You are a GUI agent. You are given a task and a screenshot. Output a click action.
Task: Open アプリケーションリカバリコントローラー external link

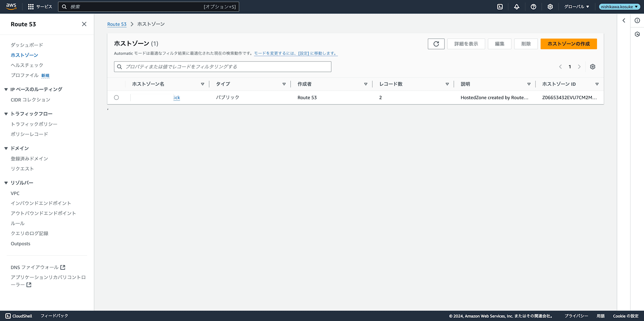[x=48, y=281]
